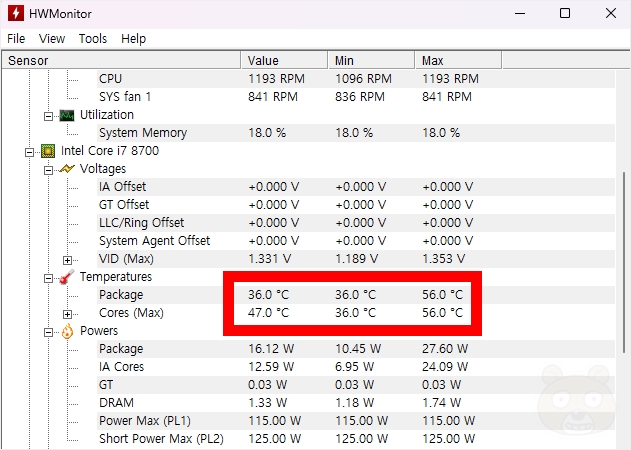Image resolution: width=631 pixels, height=450 pixels.
Task: Click the Powers flame icon
Action: click(67, 331)
